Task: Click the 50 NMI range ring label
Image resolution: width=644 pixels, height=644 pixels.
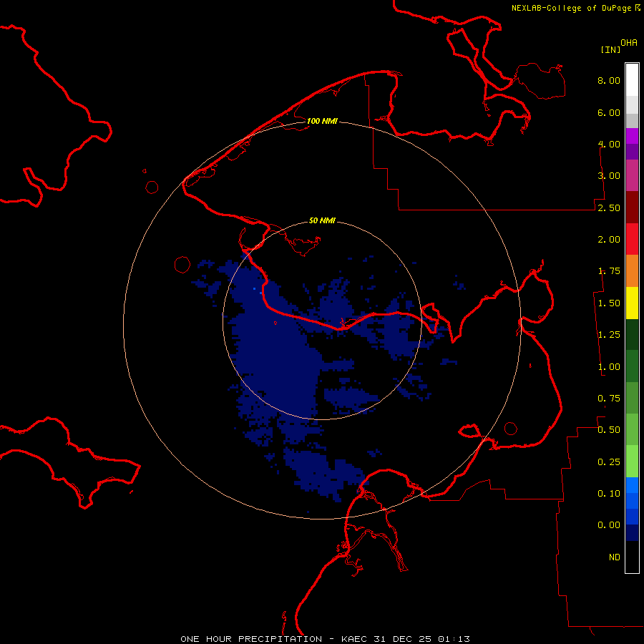Action: pos(322,220)
